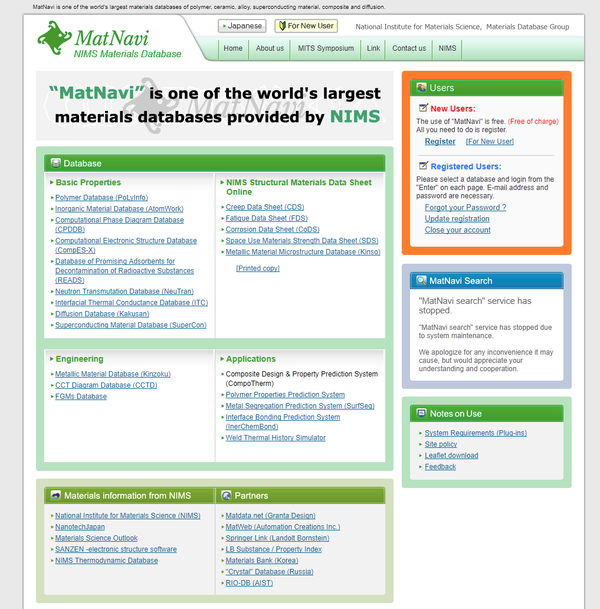The height and width of the screenshot is (609, 600).
Task: Click the Users panel header icon
Action: (x=421, y=87)
